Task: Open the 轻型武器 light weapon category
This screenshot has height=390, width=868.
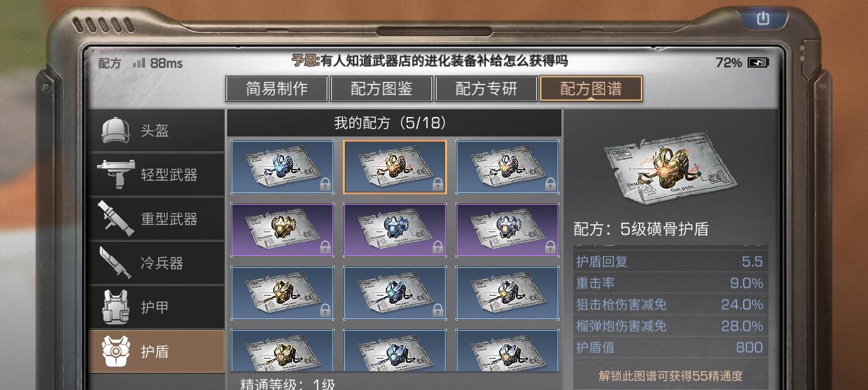Action: tap(157, 175)
